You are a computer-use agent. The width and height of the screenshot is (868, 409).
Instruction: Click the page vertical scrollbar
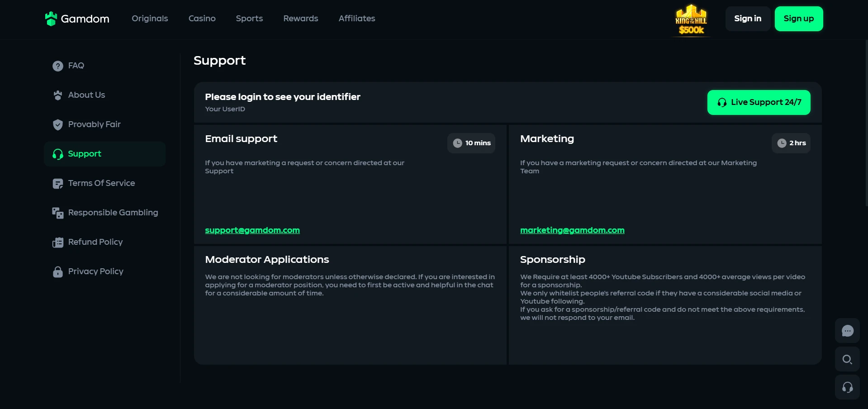(x=866, y=122)
